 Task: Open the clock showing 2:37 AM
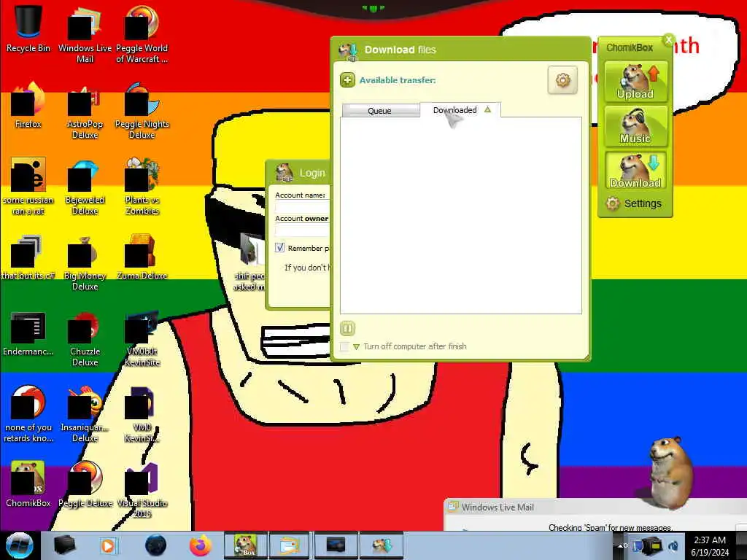point(710,545)
